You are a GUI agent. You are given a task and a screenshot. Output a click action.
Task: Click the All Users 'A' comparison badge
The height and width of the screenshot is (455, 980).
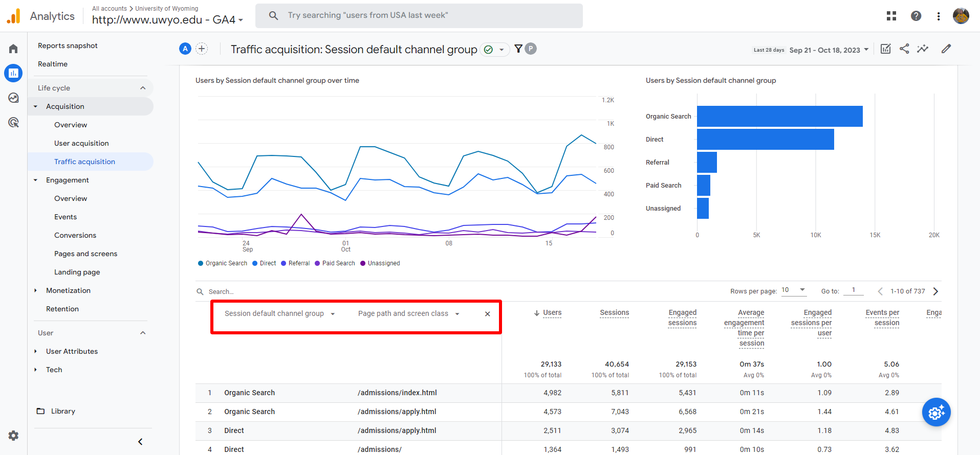(x=185, y=49)
